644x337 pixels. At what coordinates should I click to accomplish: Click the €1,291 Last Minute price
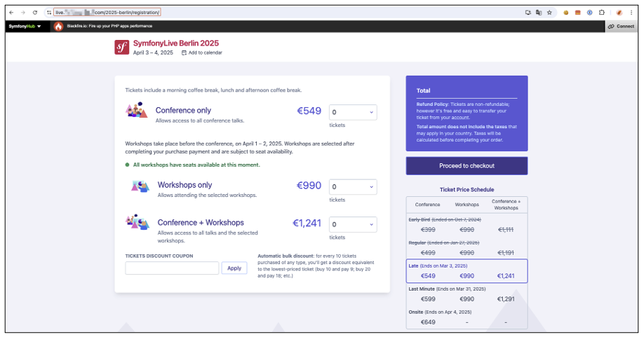coord(506,299)
